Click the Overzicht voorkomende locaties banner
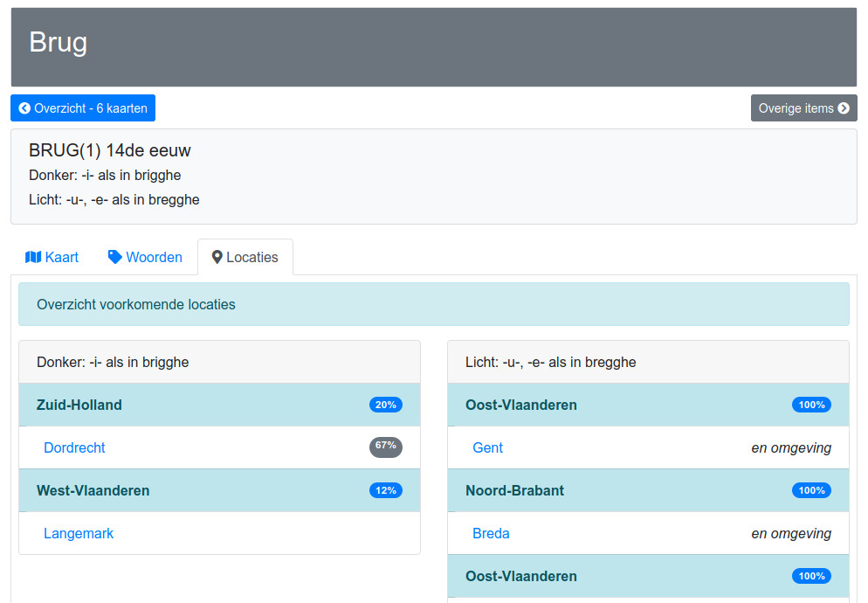 434,304
